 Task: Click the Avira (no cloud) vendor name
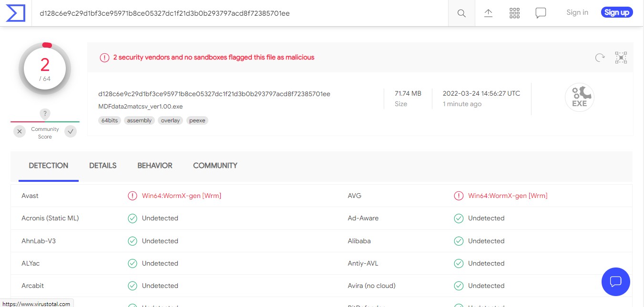(372, 286)
